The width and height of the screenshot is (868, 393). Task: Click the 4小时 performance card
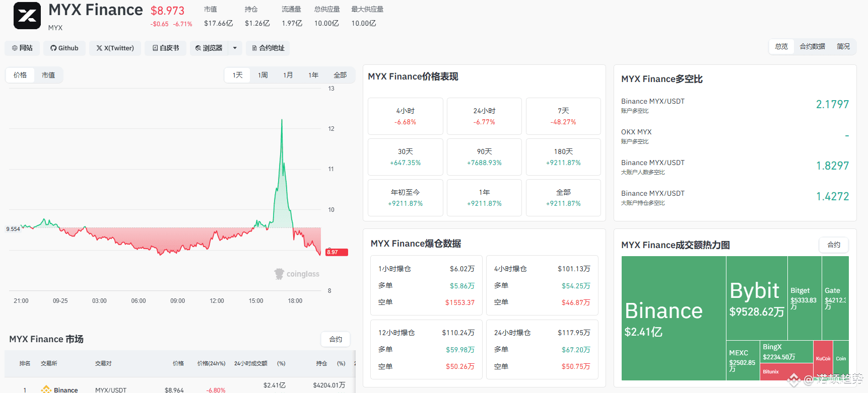(x=406, y=116)
